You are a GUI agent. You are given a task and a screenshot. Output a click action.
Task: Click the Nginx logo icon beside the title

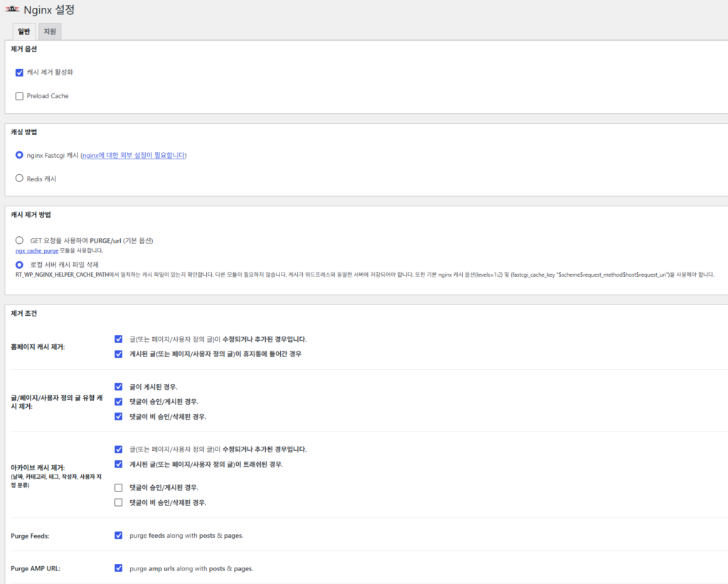pos(12,9)
